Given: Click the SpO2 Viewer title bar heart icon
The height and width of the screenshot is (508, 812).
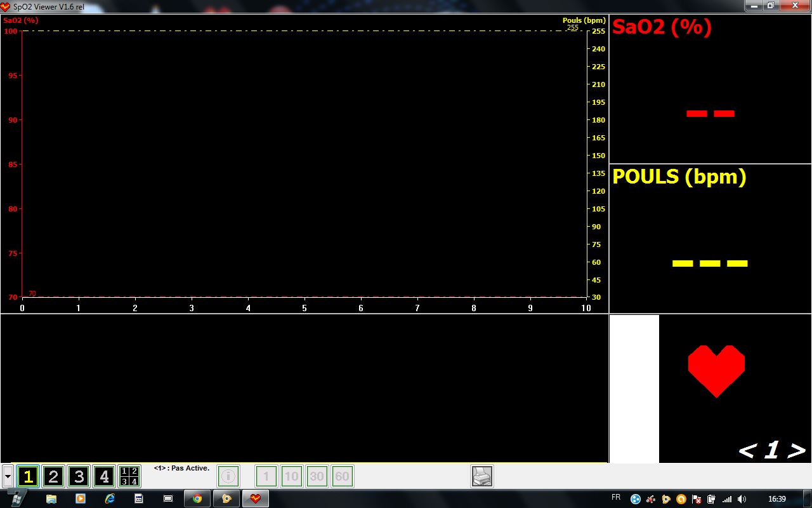Looking at the screenshot, I should (6, 6).
